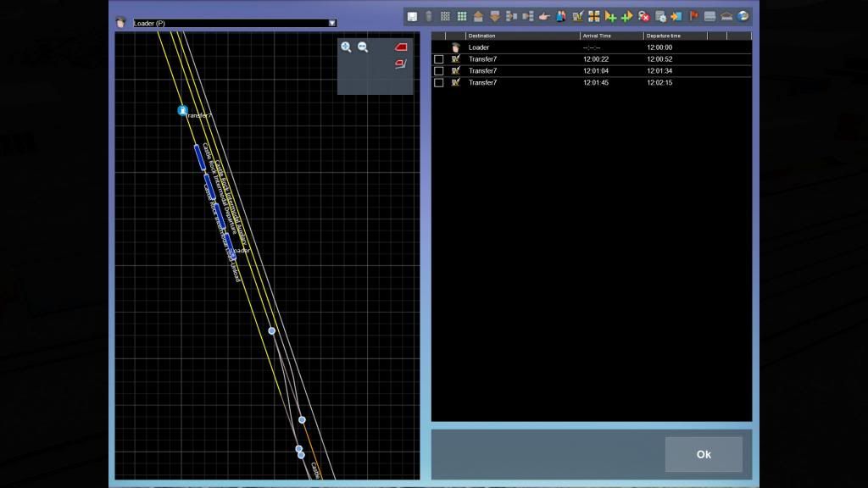Screen dimensions: 868x488
Task: Click the white blank page toolbar icon
Action: tap(413, 17)
